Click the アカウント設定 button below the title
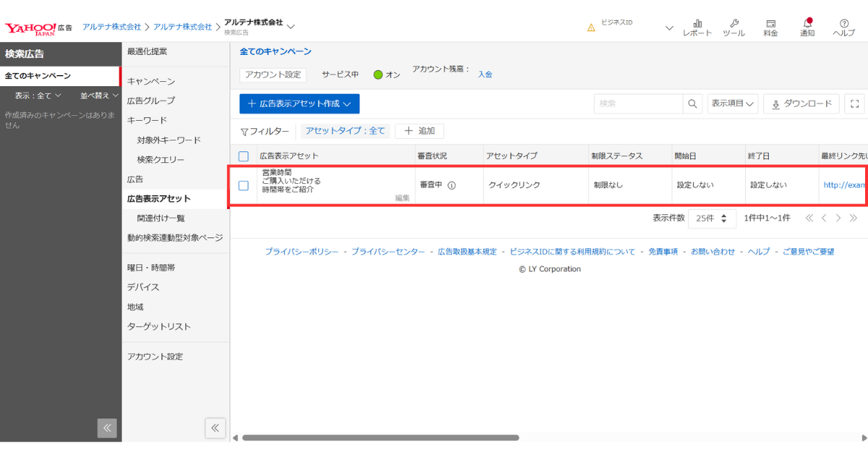Screen dimensions: 868x456 [x=273, y=75]
